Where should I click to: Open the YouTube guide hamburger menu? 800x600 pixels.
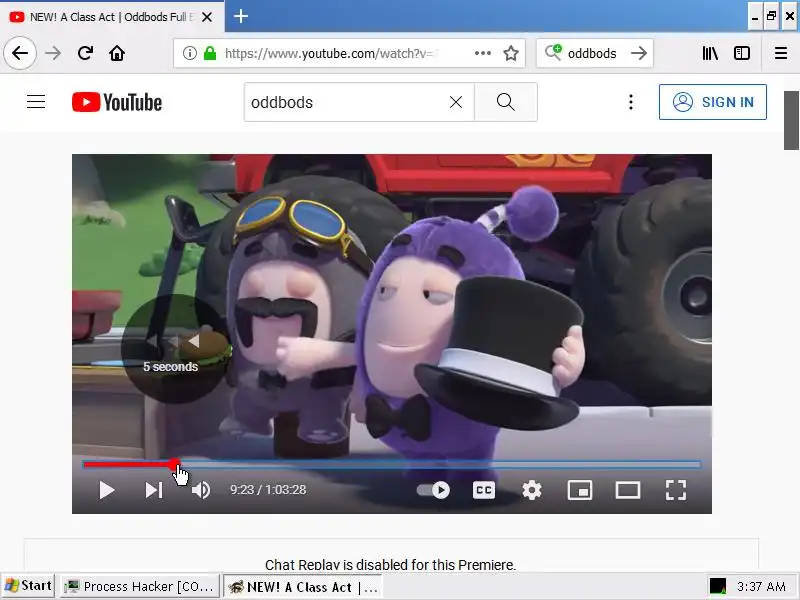point(36,102)
